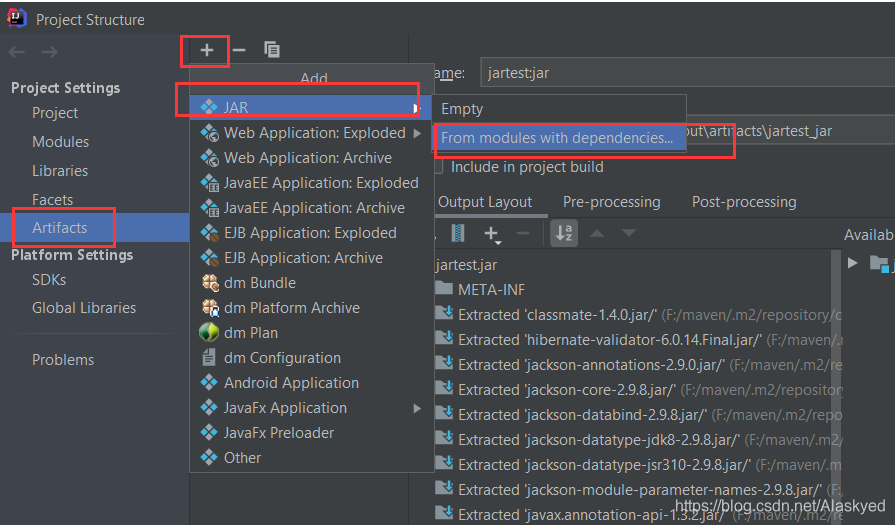Choose From modules with dependencies...
The width and height of the screenshot is (895, 525).
559,138
